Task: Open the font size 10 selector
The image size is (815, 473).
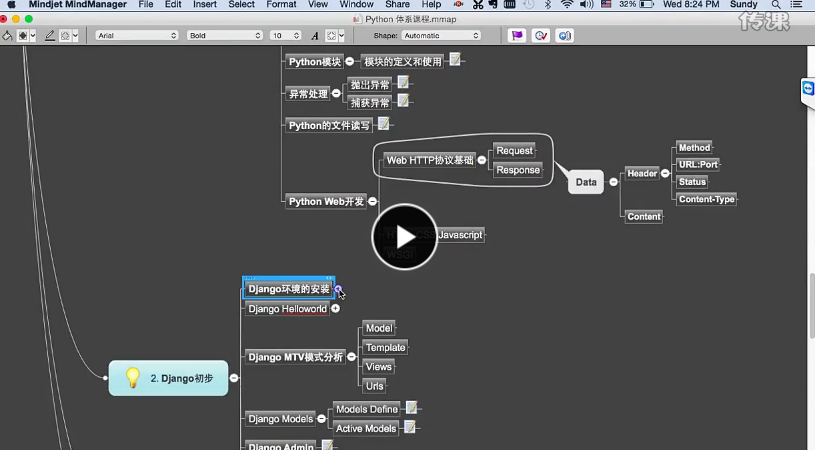Action: click(285, 36)
